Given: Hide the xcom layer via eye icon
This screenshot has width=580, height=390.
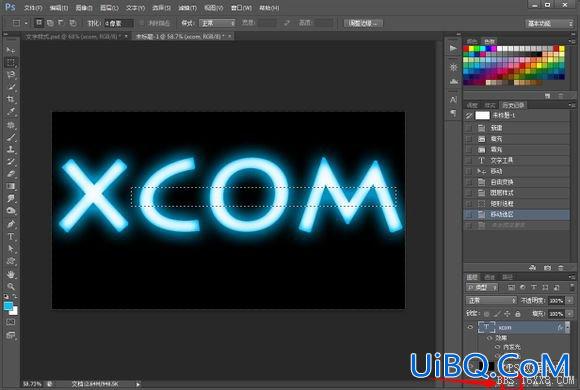Looking at the screenshot, I should (470, 327).
